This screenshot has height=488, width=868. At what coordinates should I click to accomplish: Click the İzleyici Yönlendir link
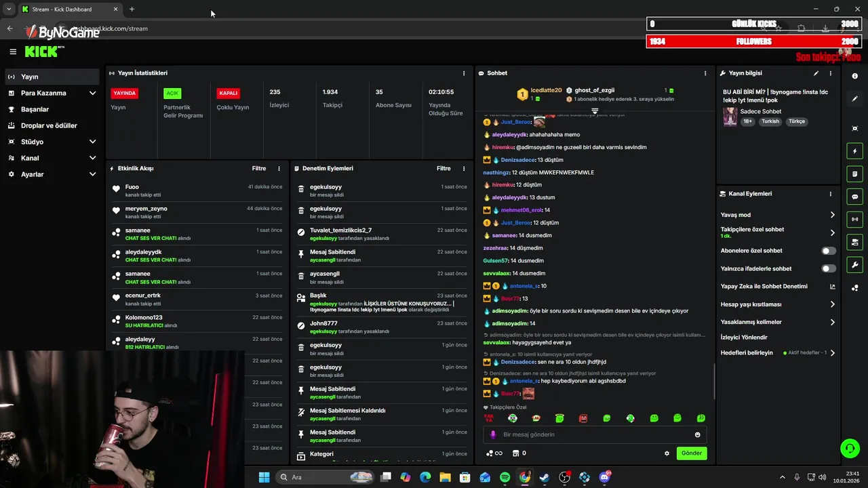pyautogui.click(x=744, y=337)
